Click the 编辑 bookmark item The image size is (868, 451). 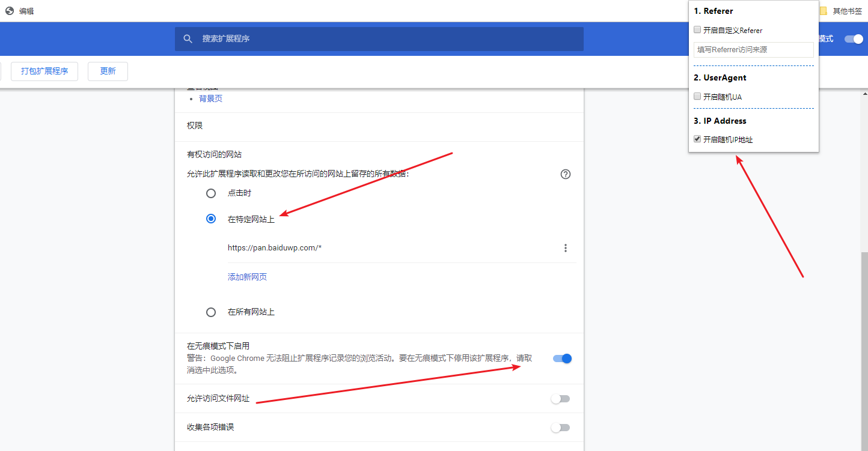[26, 11]
